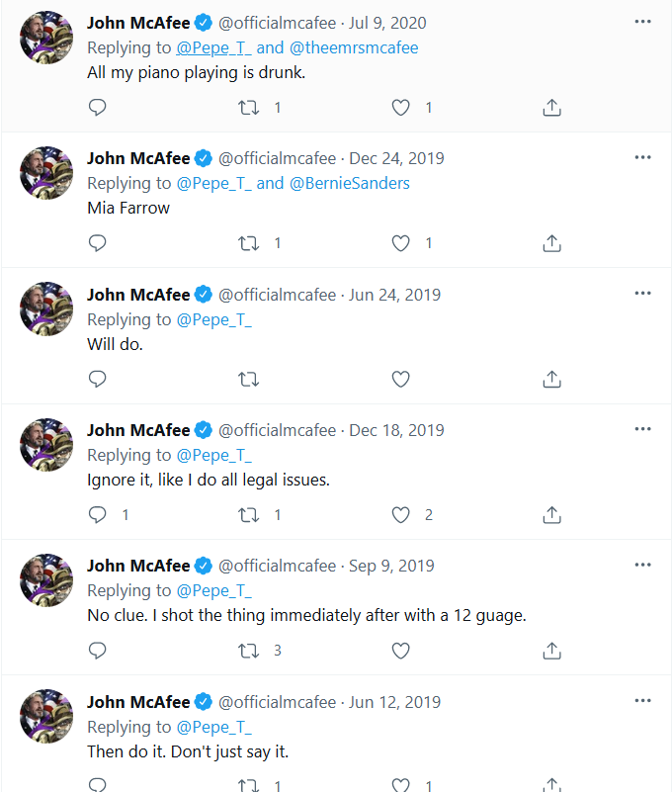Like the "Mia Farrow" tweet
Viewport: 672px width, 792px height.
[x=400, y=243]
